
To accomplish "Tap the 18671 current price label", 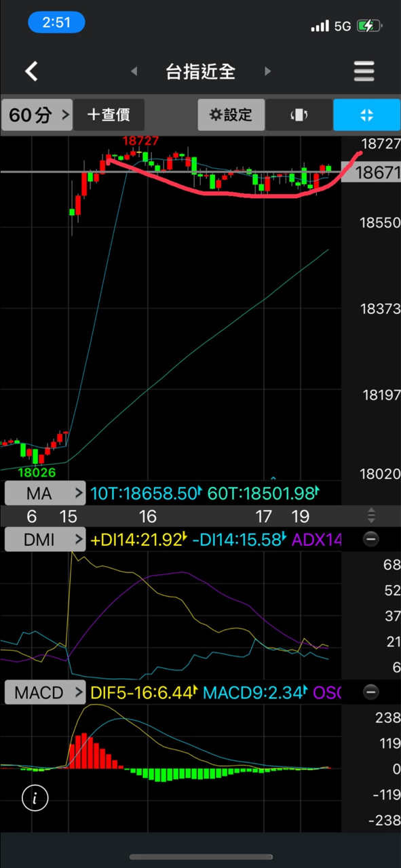I will pos(371,172).
